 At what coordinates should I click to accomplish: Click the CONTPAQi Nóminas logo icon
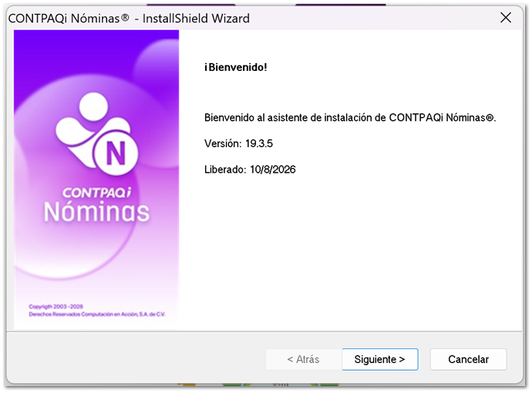(x=96, y=133)
